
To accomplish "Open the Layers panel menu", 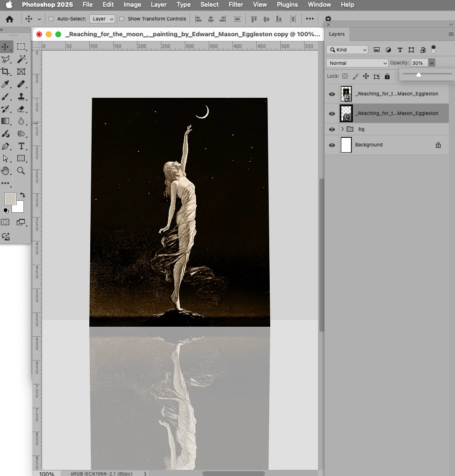I will [451, 34].
